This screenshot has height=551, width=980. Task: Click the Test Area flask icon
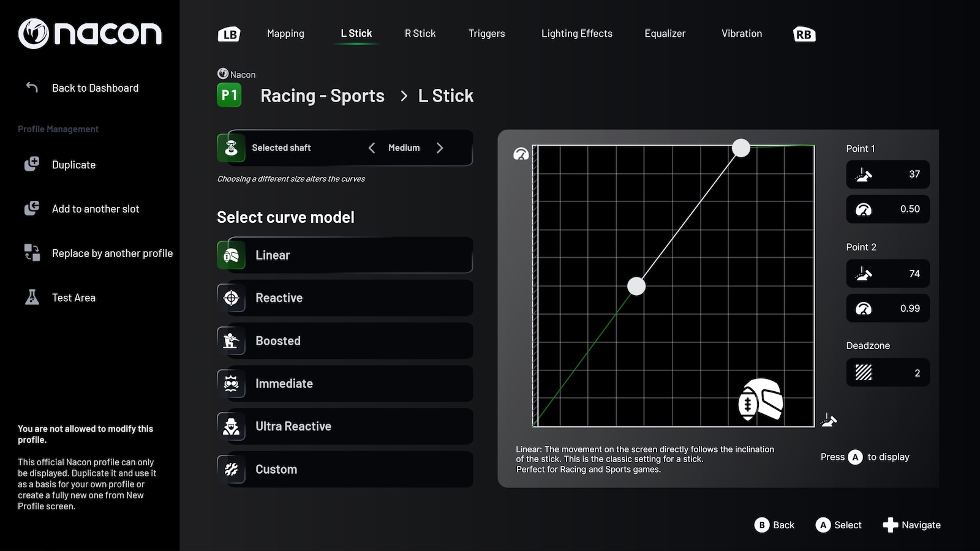[32, 298]
